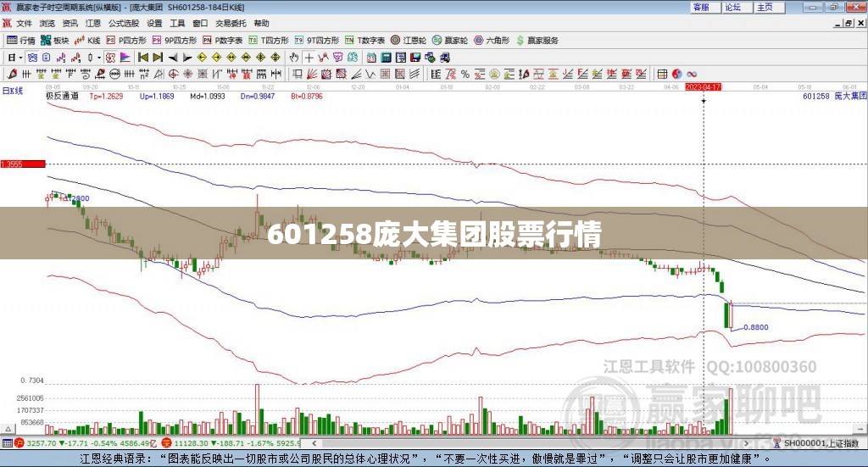Switch to K线 chart view
The image size is (868, 467).
coord(87,40)
